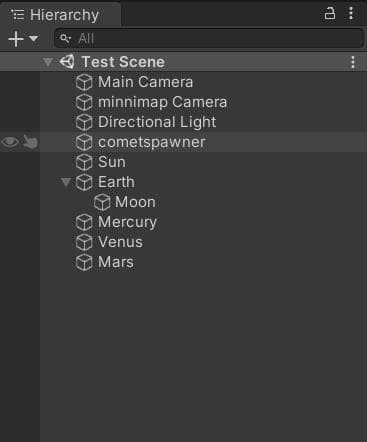Select the minnimap Camera object
The height and width of the screenshot is (442, 367).
pos(162,102)
